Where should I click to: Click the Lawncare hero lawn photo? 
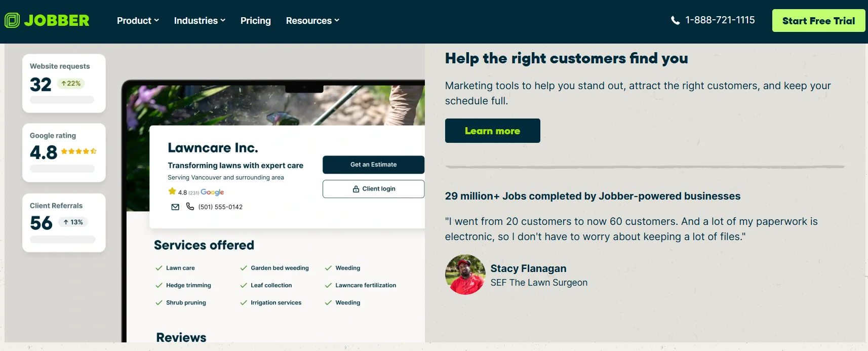tap(276, 105)
